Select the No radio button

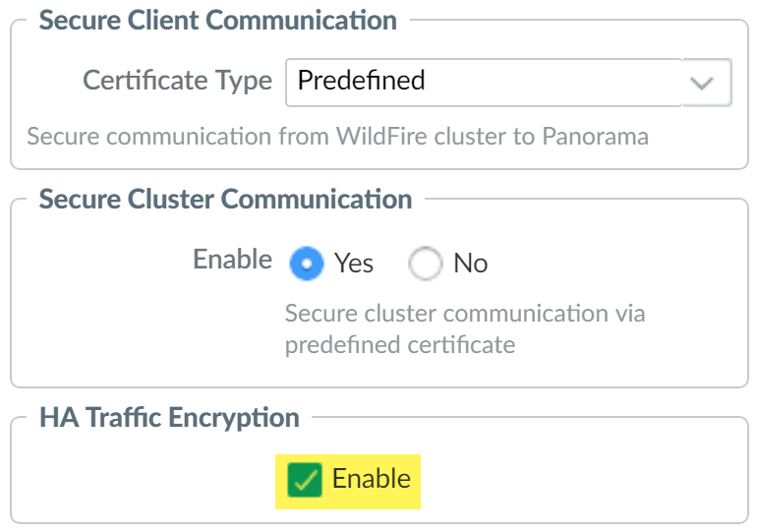pyautogui.click(x=428, y=264)
